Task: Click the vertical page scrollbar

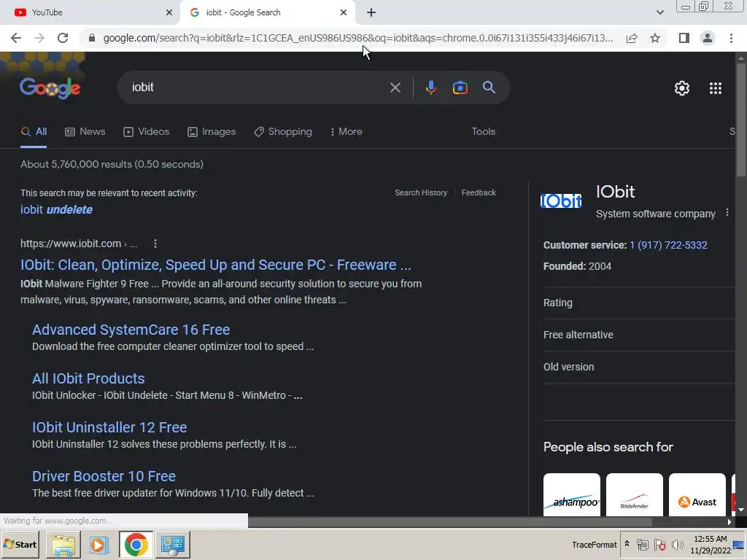Action: coord(741,119)
